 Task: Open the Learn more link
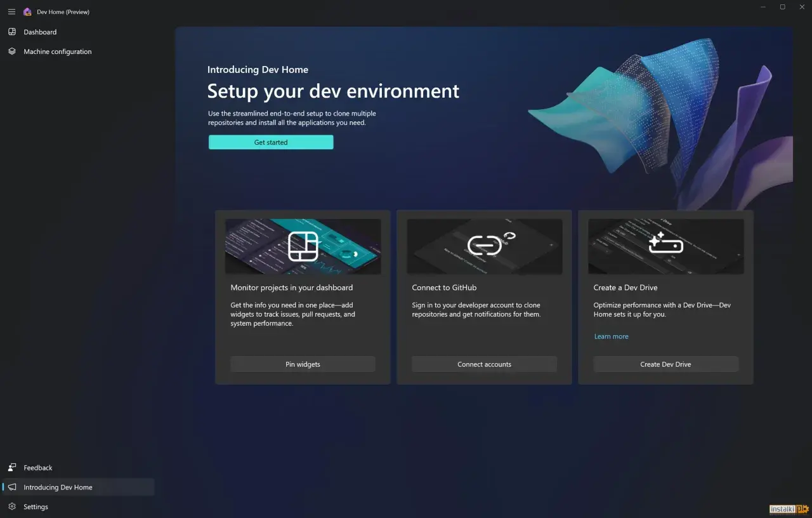(x=611, y=336)
